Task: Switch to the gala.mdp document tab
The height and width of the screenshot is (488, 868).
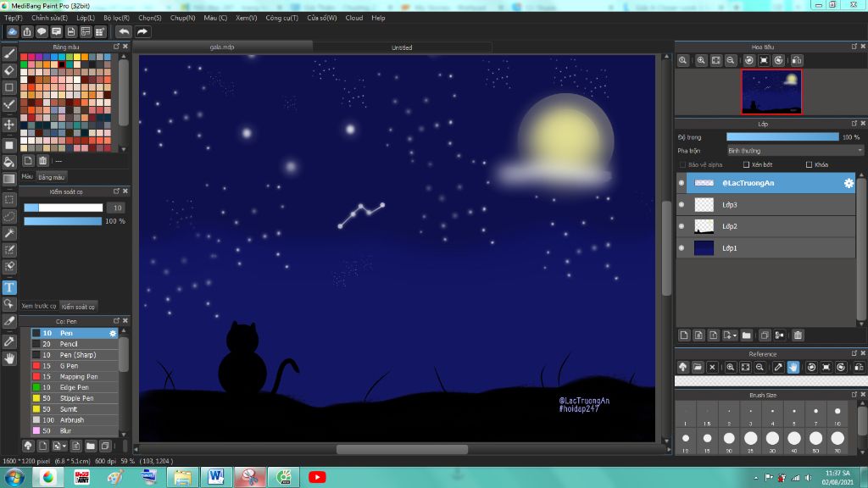Action: tap(222, 47)
